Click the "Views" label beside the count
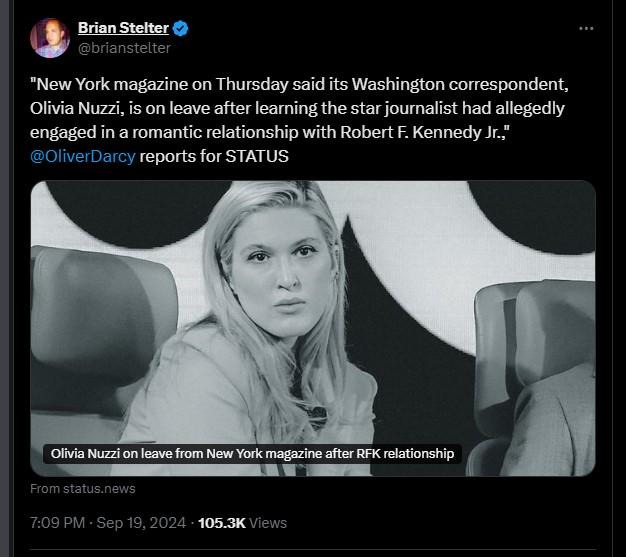Image resolution: width=626 pixels, height=557 pixels. click(x=269, y=522)
